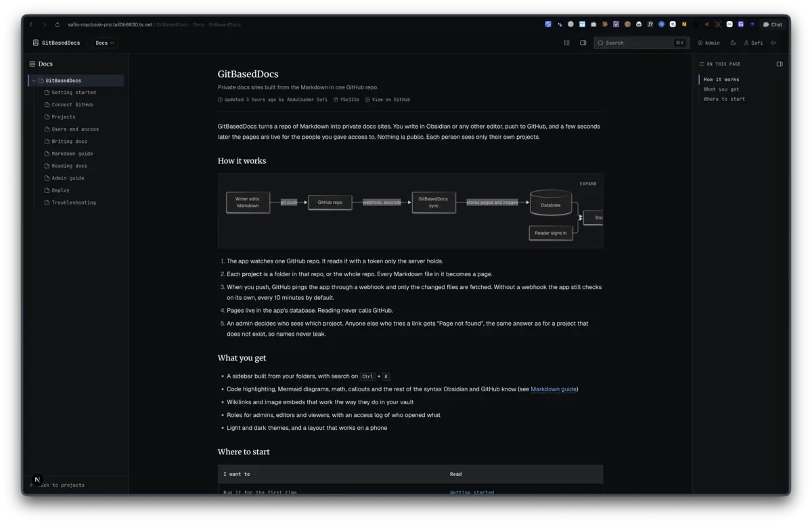The image size is (812, 524).
Task: Jump to What you get in outline
Action: [x=721, y=89]
